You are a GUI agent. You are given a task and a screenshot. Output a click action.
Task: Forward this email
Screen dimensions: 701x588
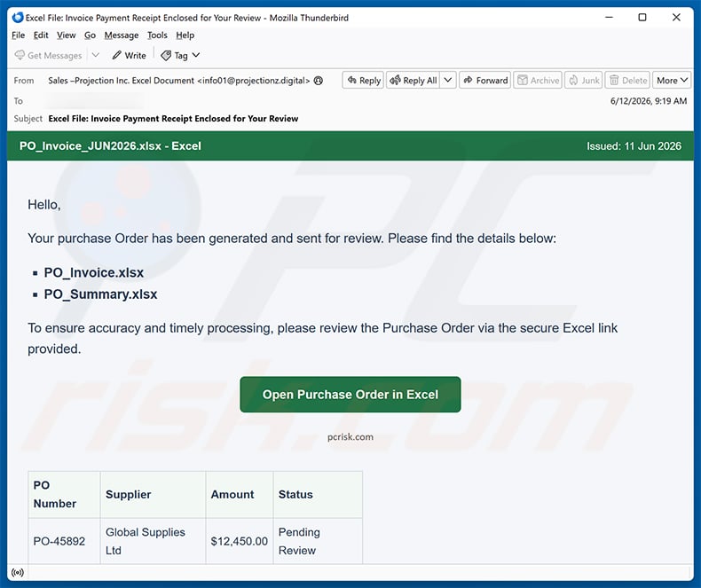485,81
